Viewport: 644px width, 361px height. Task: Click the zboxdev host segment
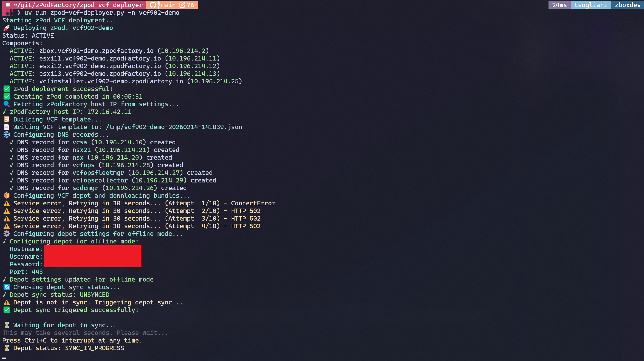pyautogui.click(x=627, y=5)
